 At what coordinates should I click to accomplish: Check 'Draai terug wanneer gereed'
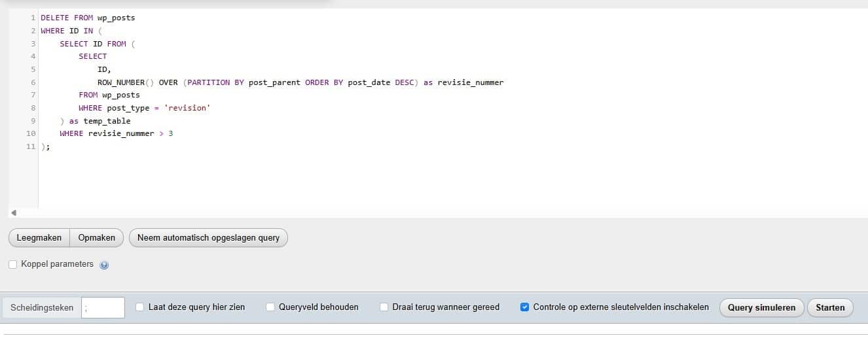pyautogui.click(x=384, y=307)
